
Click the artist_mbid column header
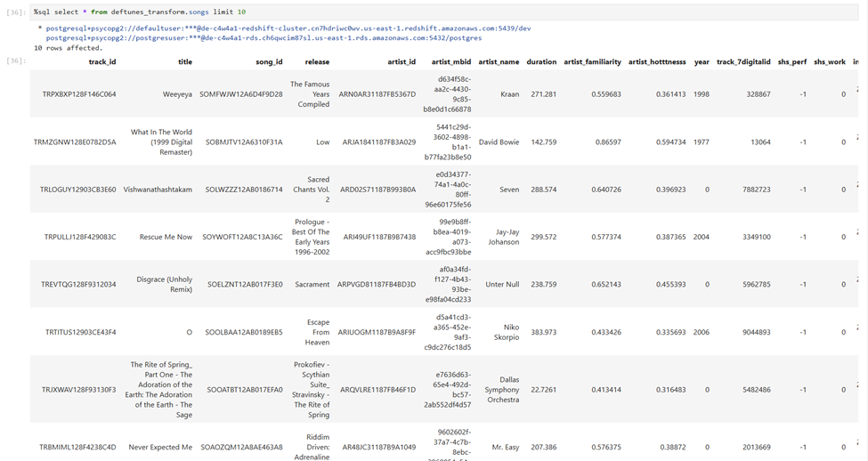click(451, 62)
